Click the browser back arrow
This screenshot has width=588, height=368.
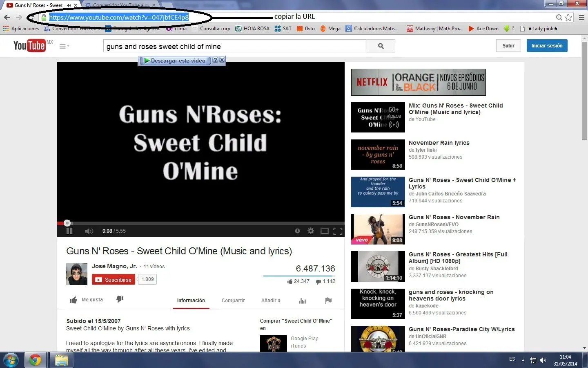(x=7, y=17)
